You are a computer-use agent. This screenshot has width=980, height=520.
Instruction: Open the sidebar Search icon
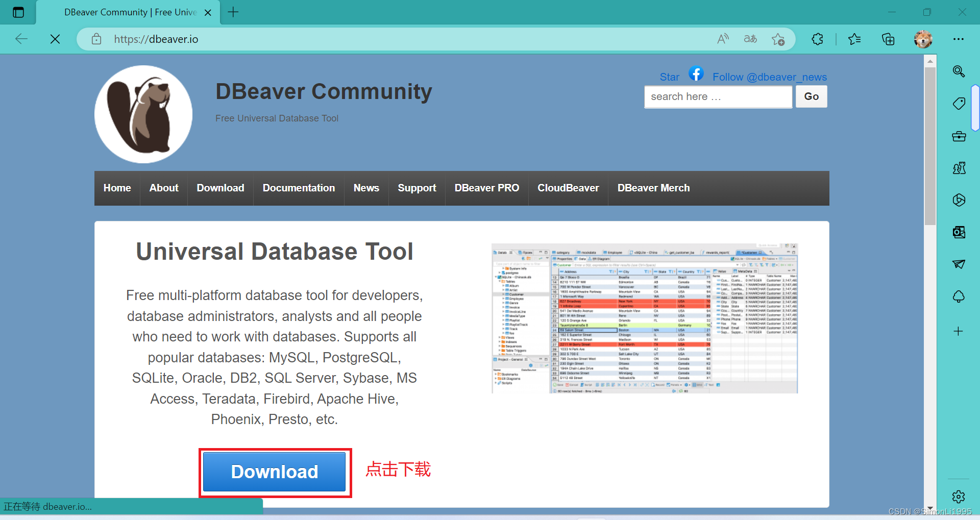(959, 71)
